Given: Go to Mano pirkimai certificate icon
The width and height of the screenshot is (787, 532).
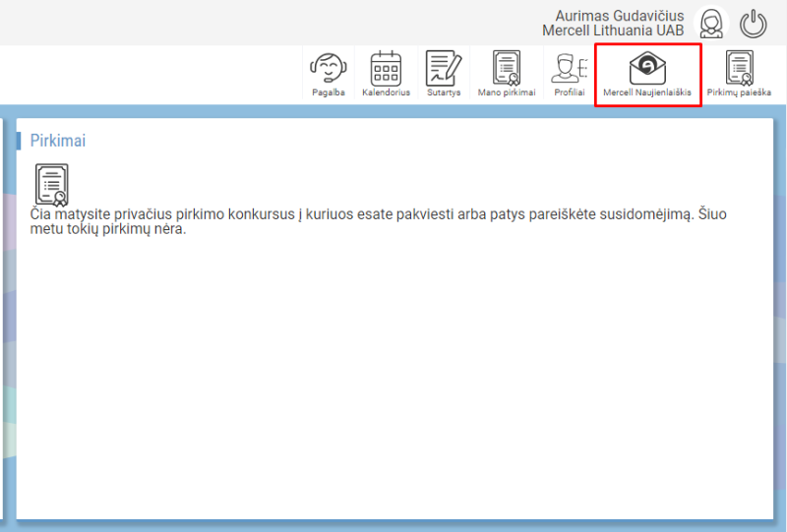Looking at the screenshot, I should pyautogui.click(x=507, y=68).
